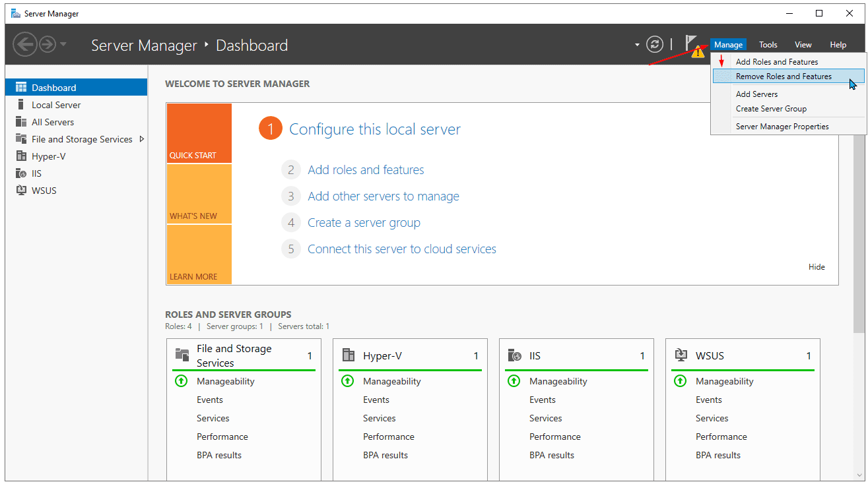Open Performance in the WSUS tile
The height and width of the screenshot is (484, 868).
tap(721, 437)
